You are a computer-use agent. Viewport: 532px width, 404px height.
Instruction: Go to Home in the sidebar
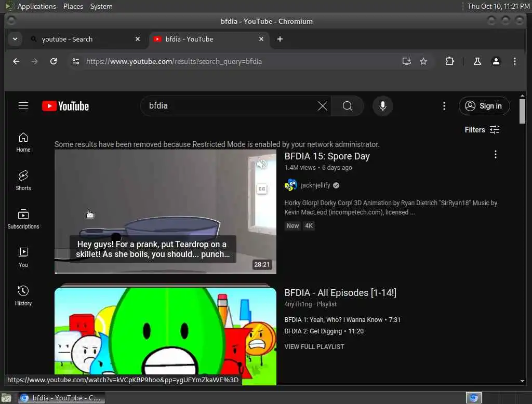click(x=23, y=142)
